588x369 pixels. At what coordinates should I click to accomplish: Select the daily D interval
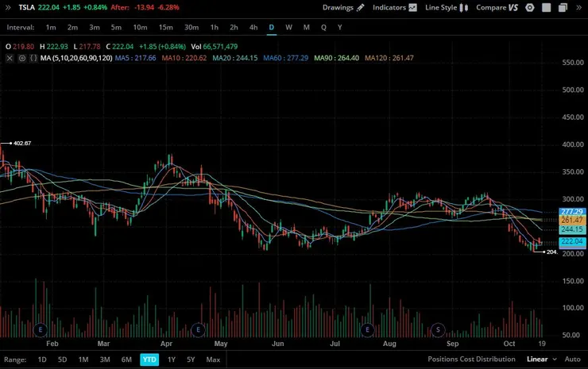272,27
